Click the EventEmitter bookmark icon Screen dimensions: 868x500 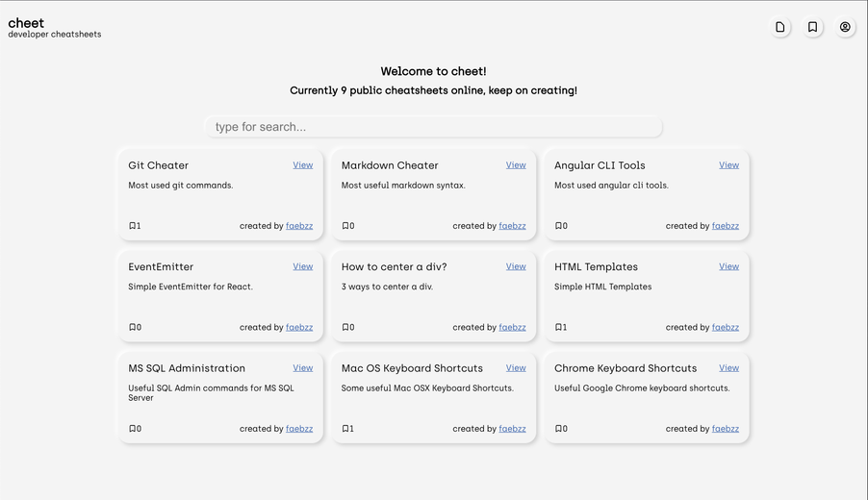point(132,328)
